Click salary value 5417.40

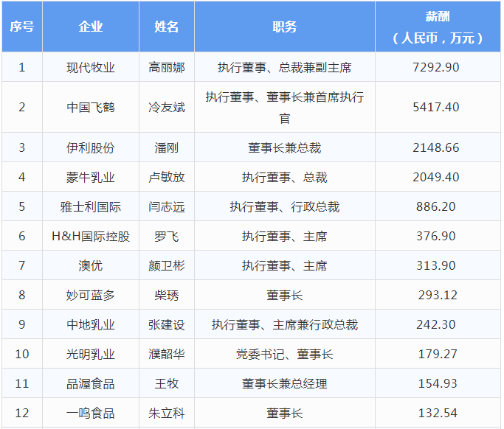coord(436,107)
